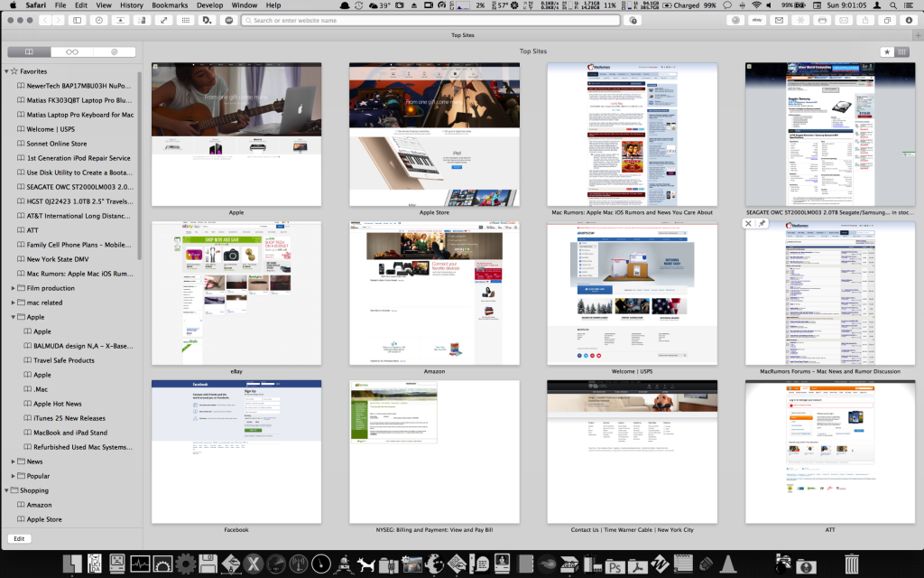Click the bold D extension button
The image size is (924, 578).
208,20
